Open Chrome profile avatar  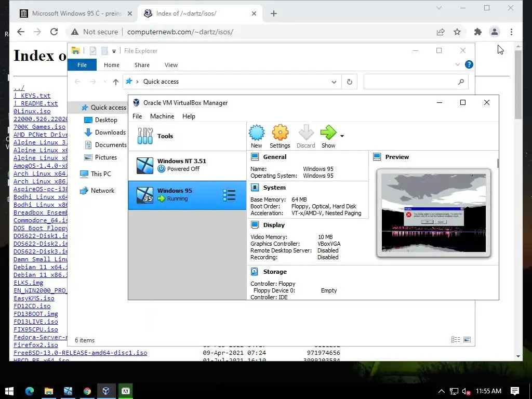pos(495,32)
